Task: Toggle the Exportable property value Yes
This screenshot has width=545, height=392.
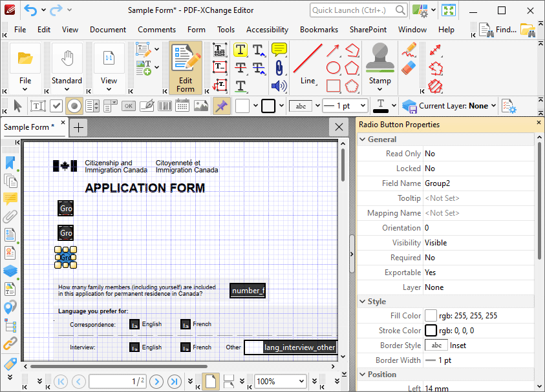Action: [479, 273]
